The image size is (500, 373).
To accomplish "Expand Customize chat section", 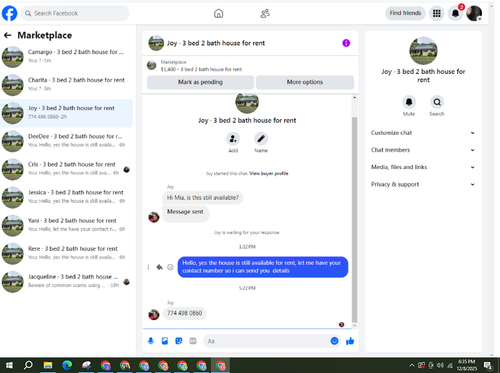I will tap(423, 133).
